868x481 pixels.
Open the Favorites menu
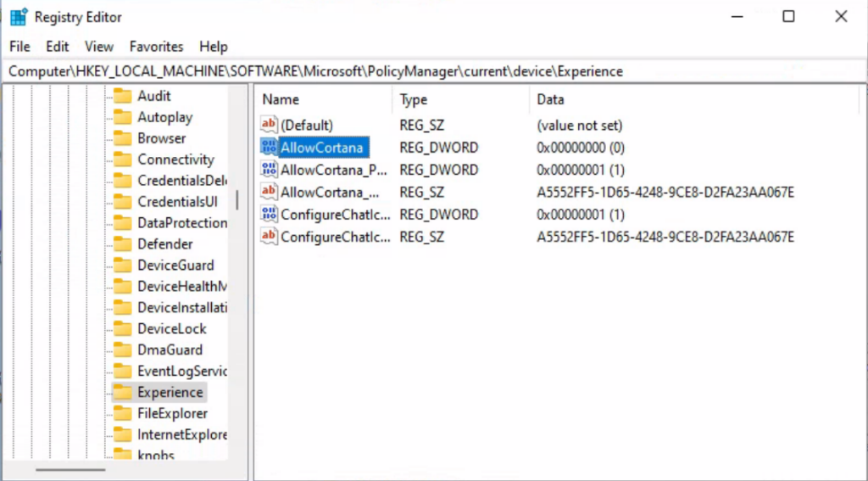(x=156, y=47)
